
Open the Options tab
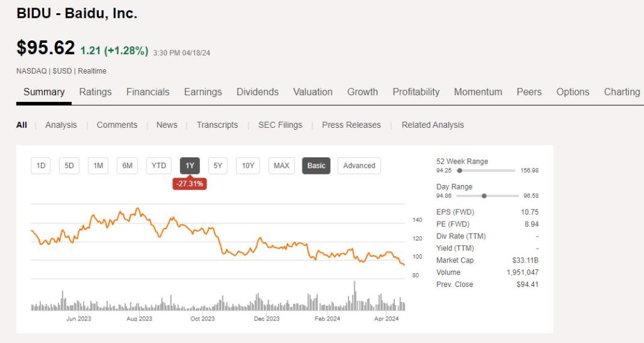tap(573, 92)
